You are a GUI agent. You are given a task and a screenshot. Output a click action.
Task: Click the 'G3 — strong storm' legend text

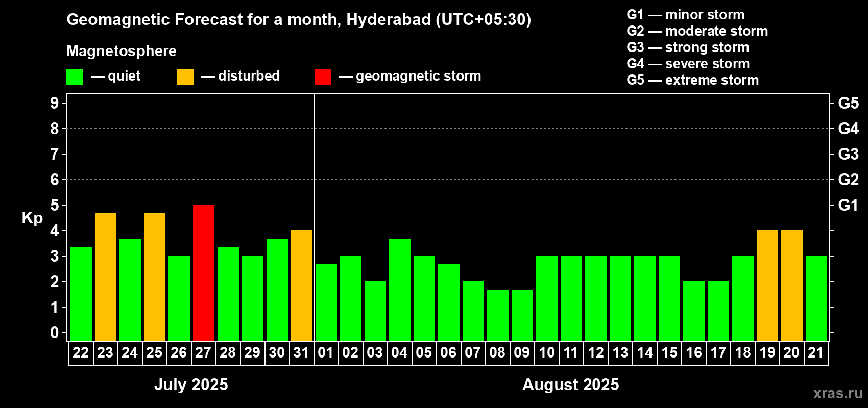[x=688, y=47]
